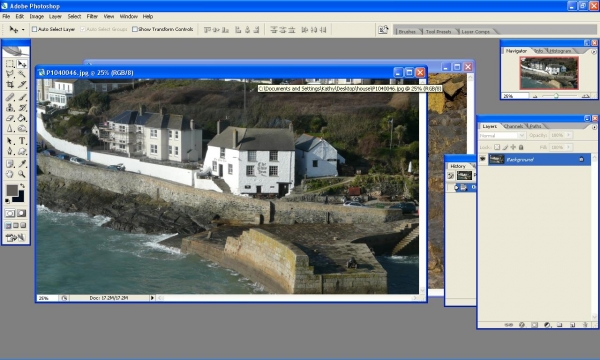Click the background color swatch
The height and width of the screenshot is (360, 600).
click(x=19, y=197)
